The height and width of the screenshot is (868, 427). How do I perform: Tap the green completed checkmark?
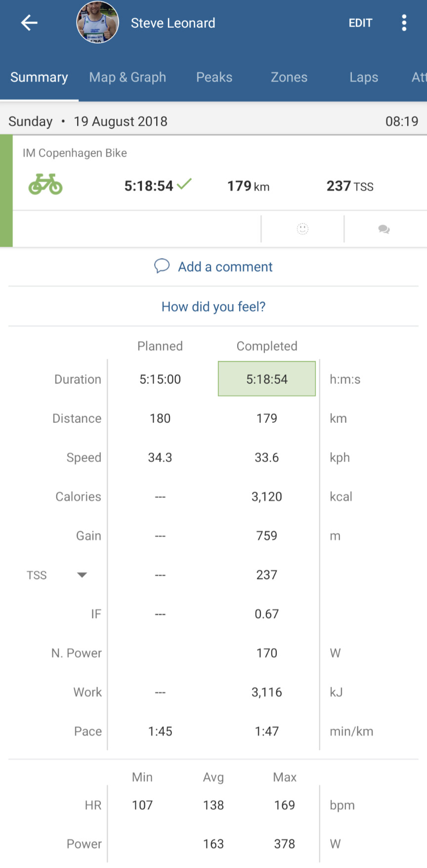pyautogui.click(x=184, y=184)
